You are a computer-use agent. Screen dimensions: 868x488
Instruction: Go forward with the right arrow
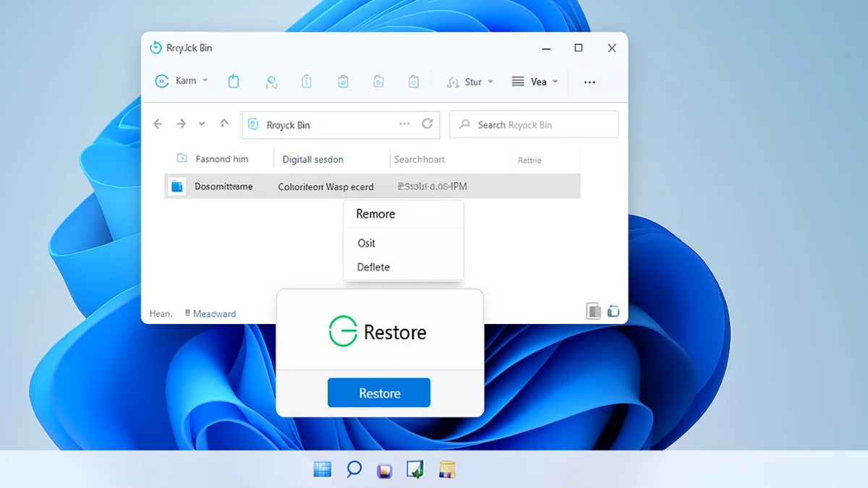point(181,124)
